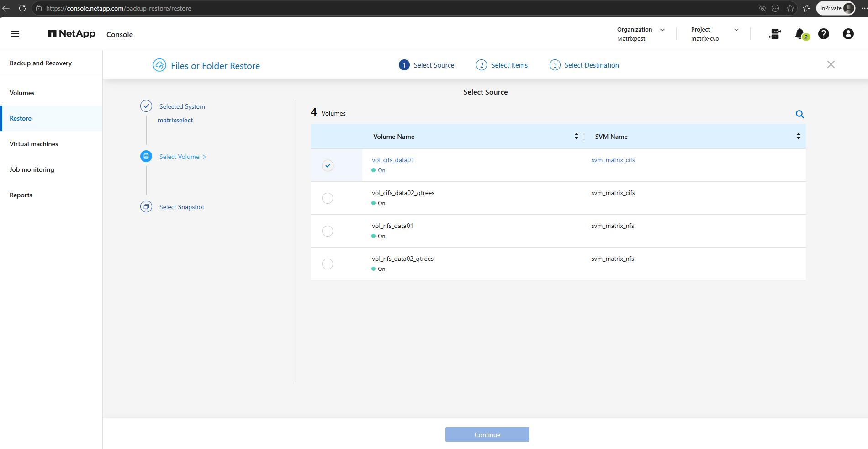868x449 pixels.
Task: Click the Continue button
Action: coord(487,434)
